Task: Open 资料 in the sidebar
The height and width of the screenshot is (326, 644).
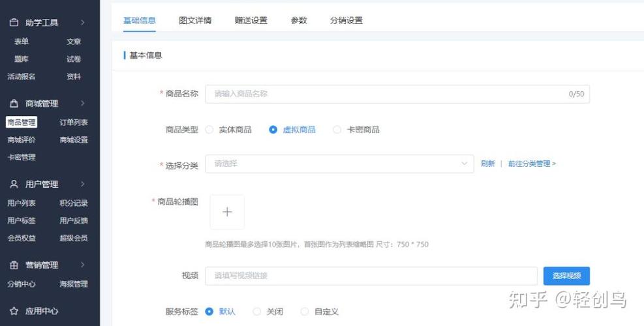Action: pos(74,76)
